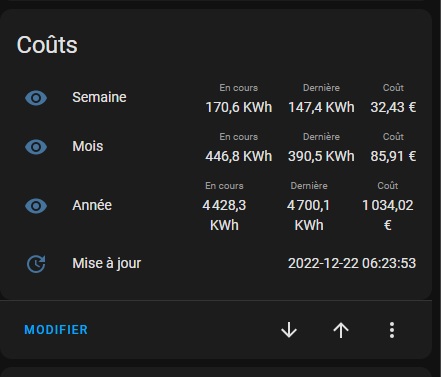Click the Mise à jour label

tap(107, 263)
